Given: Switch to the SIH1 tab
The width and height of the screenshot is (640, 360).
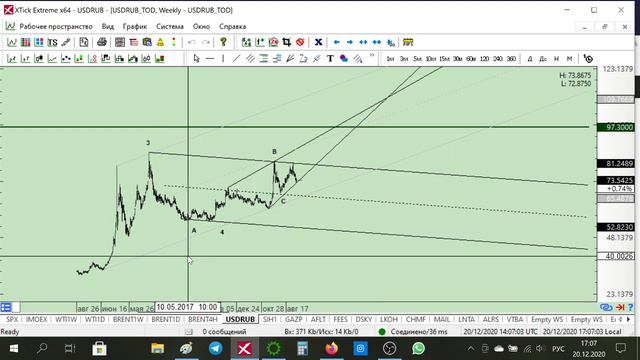Looking at the screenshot, I should (269, 319).
